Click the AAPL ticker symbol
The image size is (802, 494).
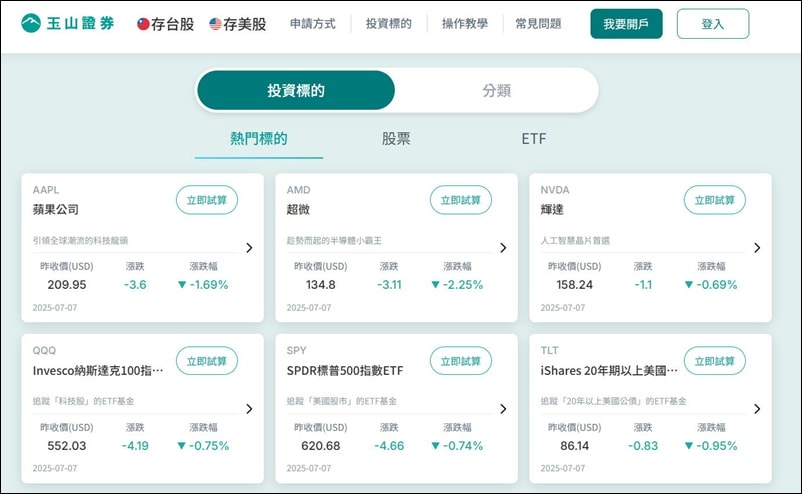(46, 190)
